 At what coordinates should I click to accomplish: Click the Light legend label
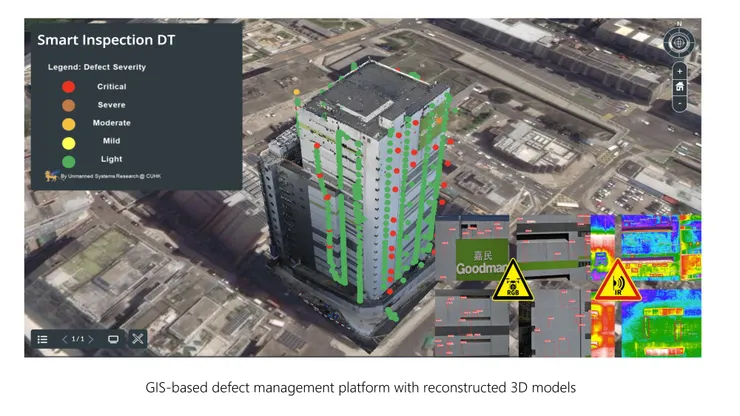pyautogui.click(x=111, y=159)
